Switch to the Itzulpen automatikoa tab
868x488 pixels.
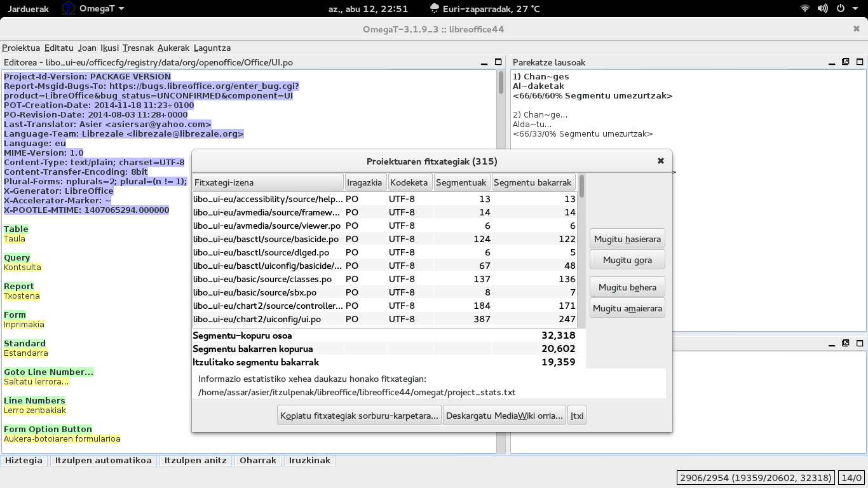(104, 460)
